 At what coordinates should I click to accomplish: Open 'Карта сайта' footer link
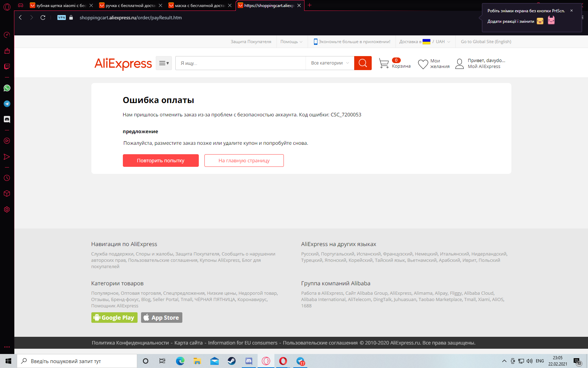tap(188, 343)
